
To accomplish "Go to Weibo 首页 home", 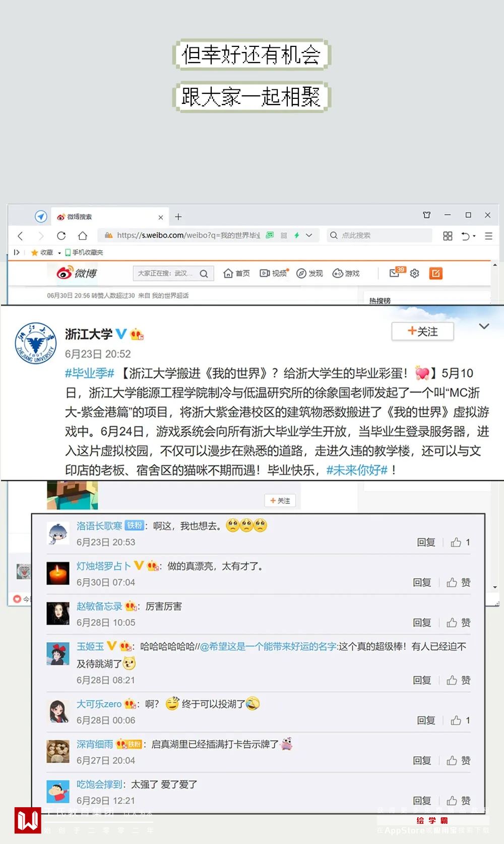I will coord(237,273).
